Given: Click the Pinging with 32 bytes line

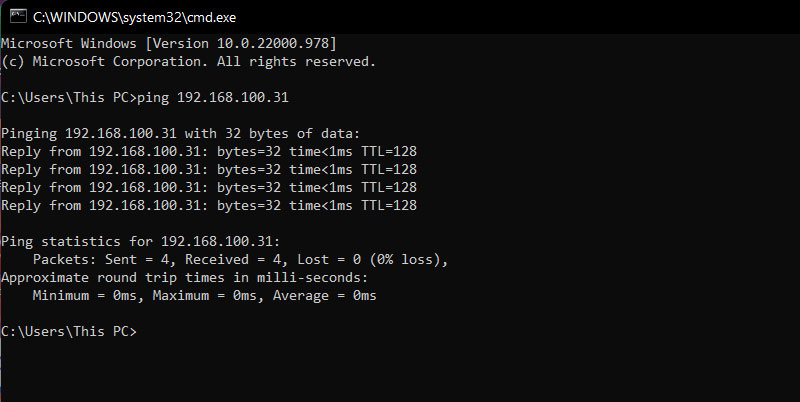Looking at the screenshot, I should [181, 134].
